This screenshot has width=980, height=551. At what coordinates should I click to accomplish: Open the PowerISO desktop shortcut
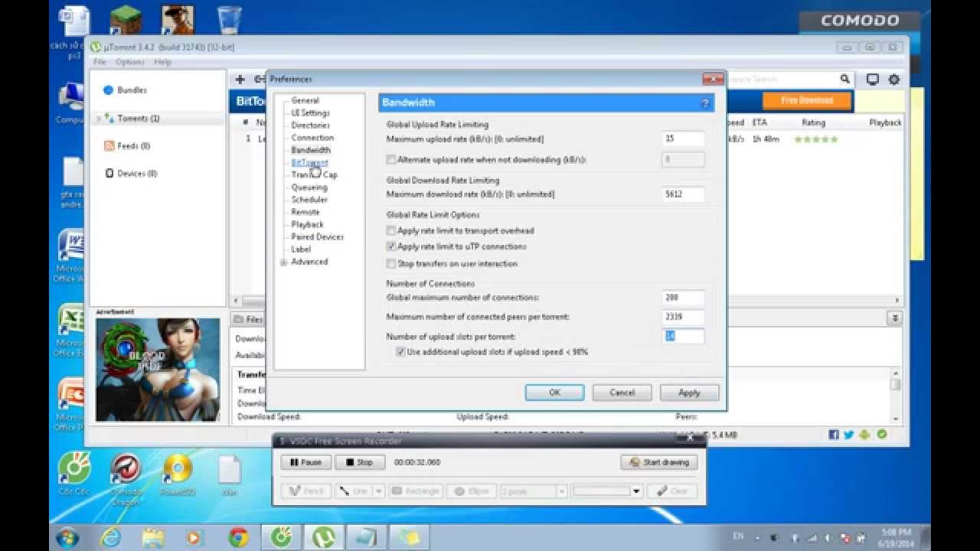click(x=178, y=474)
